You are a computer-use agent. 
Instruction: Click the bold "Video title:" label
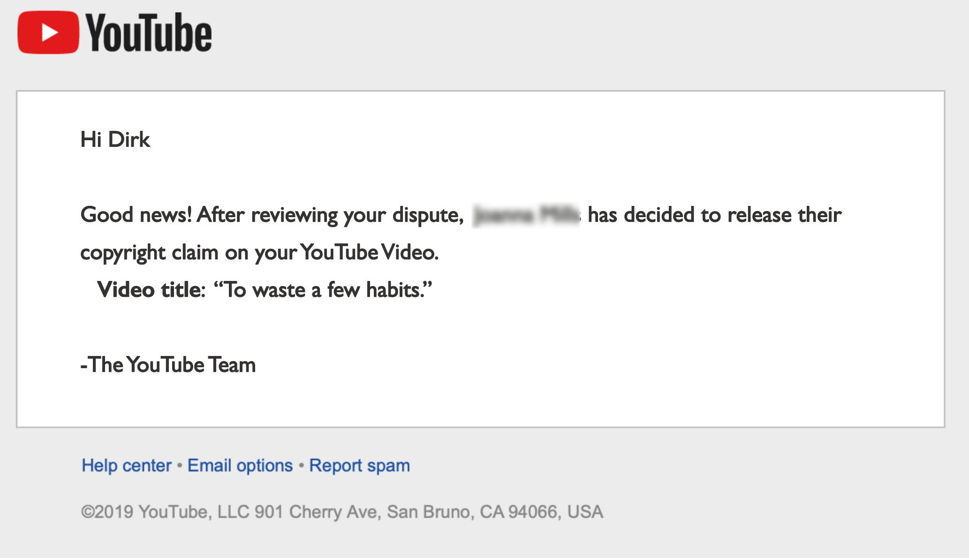(x=151, y=290)
